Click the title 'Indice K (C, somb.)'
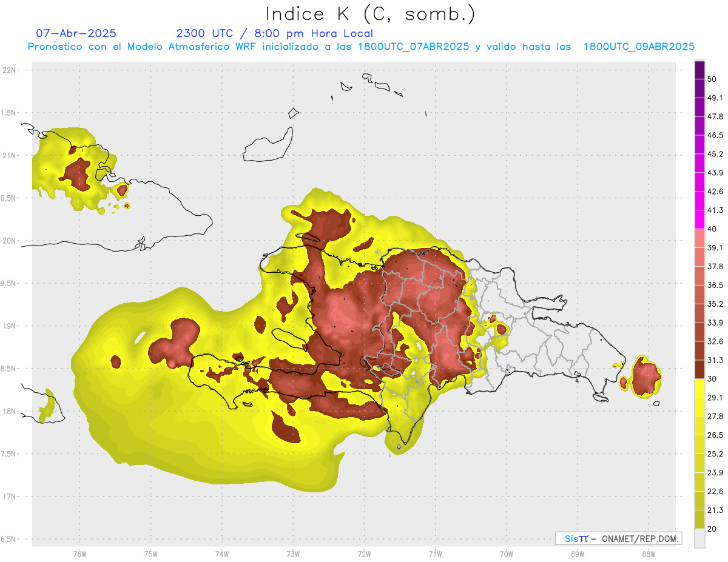Image resolution: width=728 pixels, height=562 pixels. pyautogui.click(x=371, y=14)
